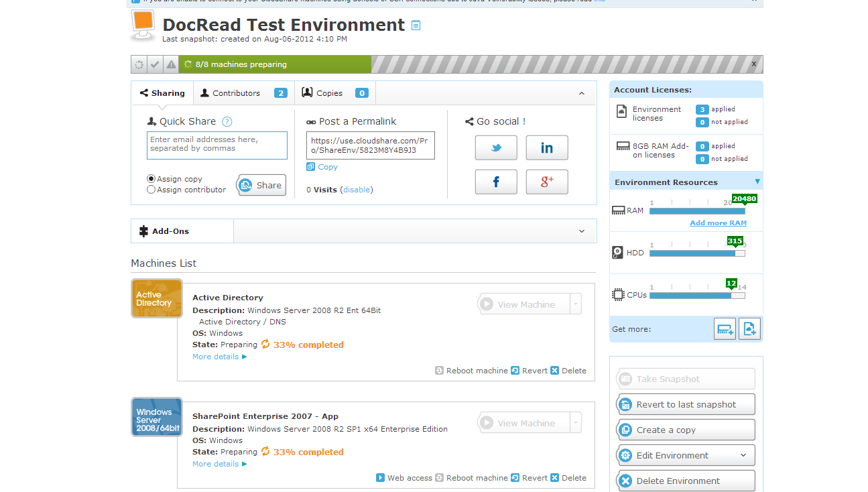Click the Google Plus share icon

tap(546, 182)
